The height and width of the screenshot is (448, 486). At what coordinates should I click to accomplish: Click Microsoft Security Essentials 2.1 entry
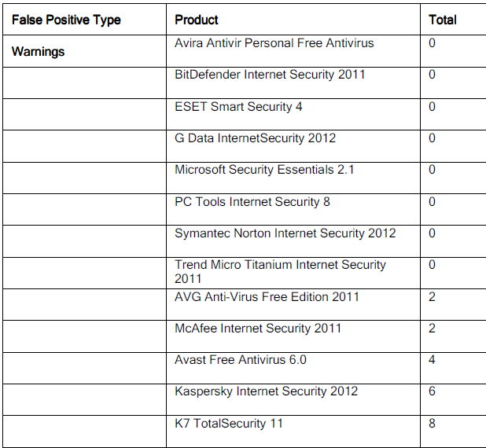[x=264, y=170]
